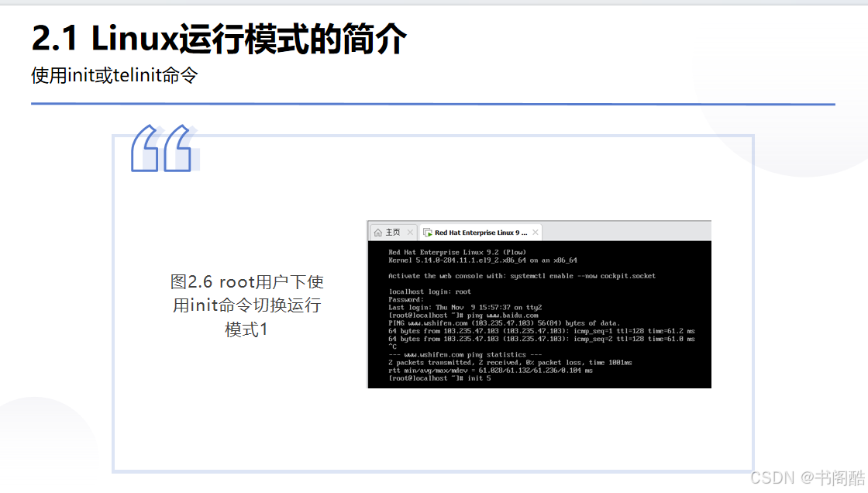
Task: Click the 'ping www.baidu.com' command line
Action: point(463,315)
